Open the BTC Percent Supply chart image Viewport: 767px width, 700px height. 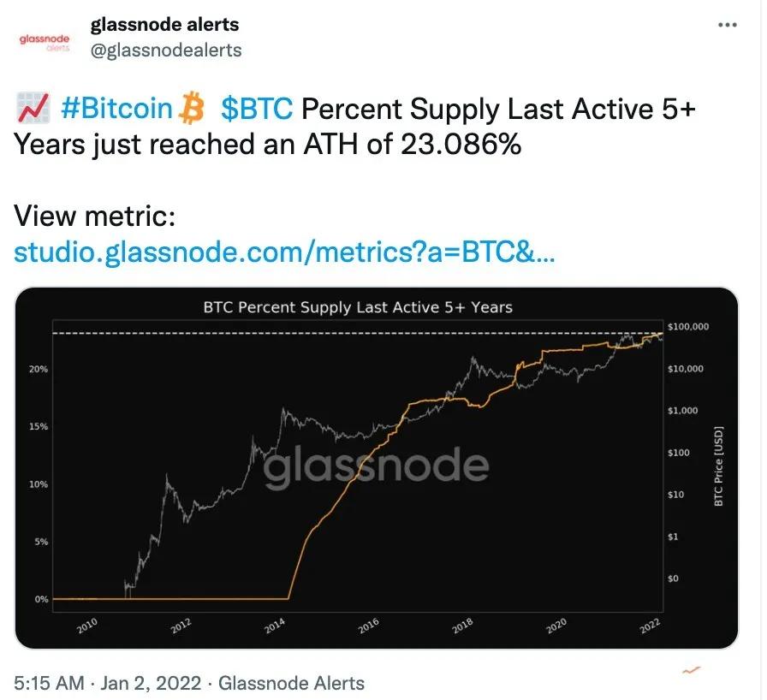[376, 468]
